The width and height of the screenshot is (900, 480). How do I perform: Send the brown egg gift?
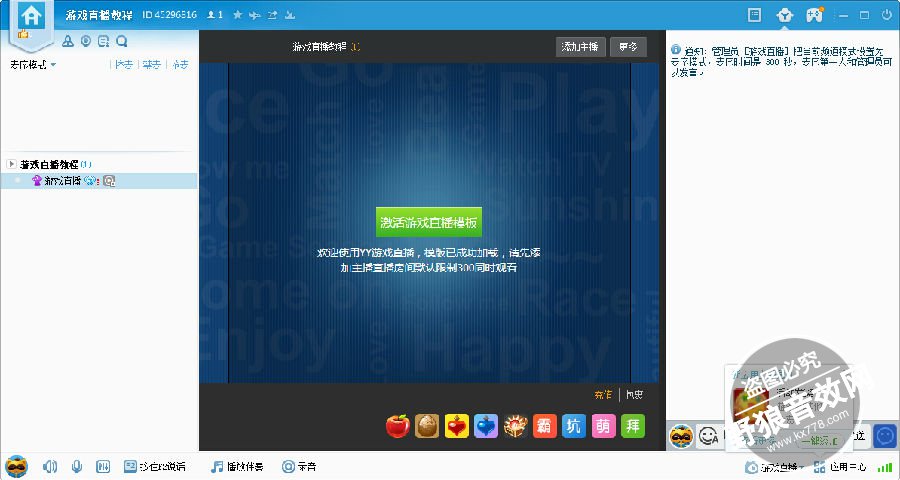(x=427, y=426)
